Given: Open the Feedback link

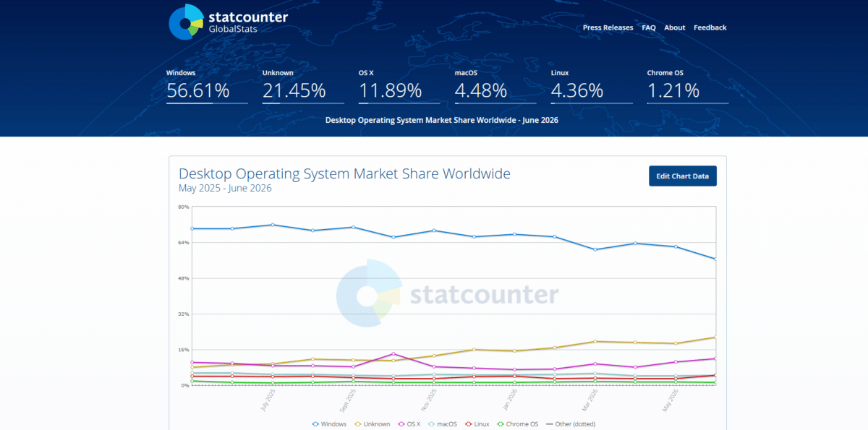Looking at the screenshot, I should (x=710, y=27).
